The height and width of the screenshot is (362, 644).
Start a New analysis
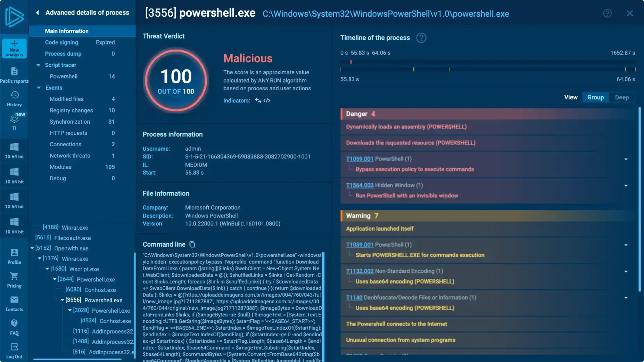14,48
